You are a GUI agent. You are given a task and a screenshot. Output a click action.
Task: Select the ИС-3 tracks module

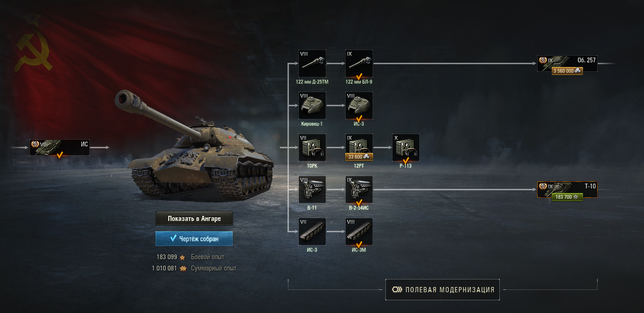312,231
